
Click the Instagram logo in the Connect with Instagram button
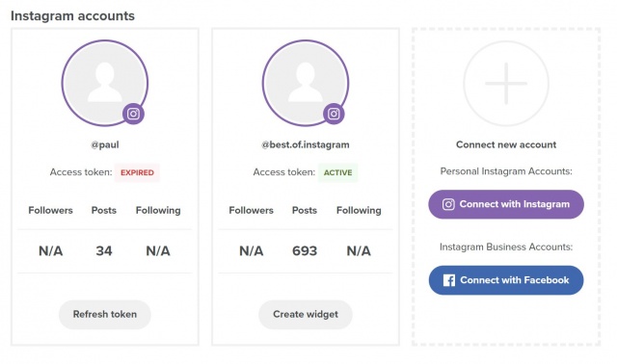448,204
